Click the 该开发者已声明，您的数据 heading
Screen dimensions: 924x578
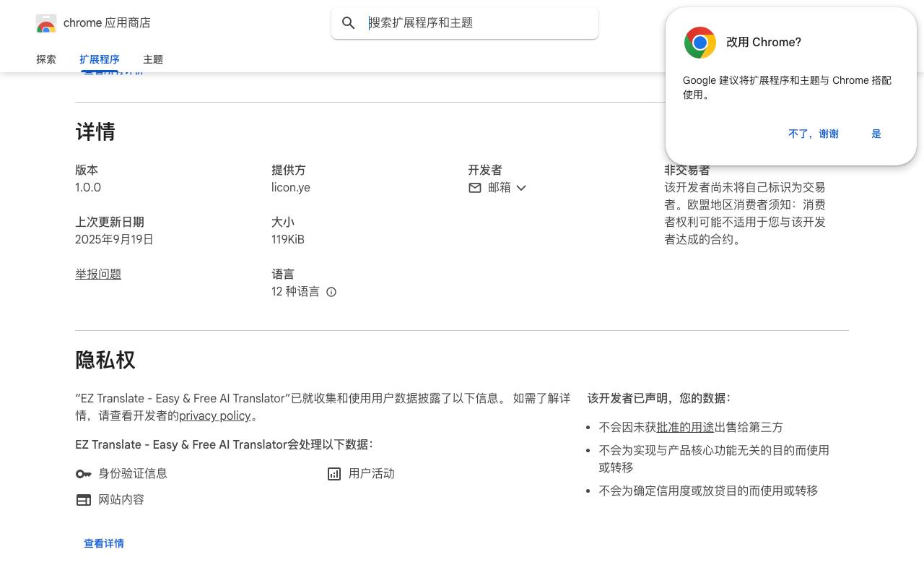pyautogui.click(x=659, y=399)
